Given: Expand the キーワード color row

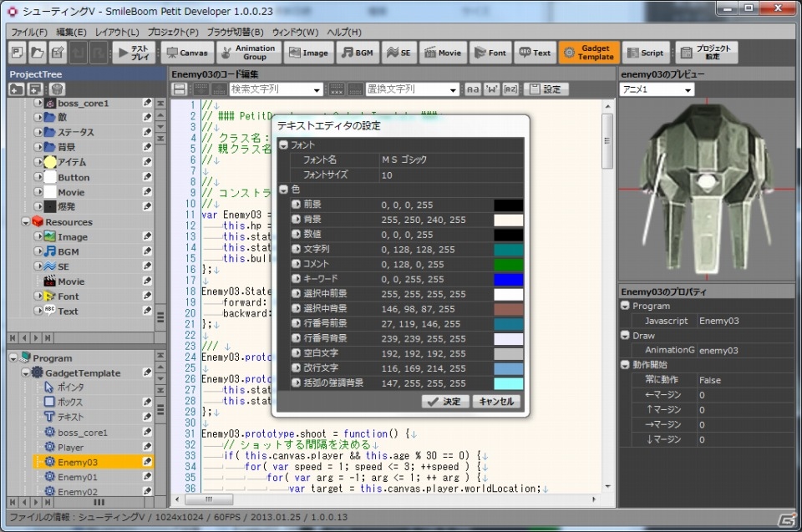Looking at the screenshot, I should (x=296, y=279).
